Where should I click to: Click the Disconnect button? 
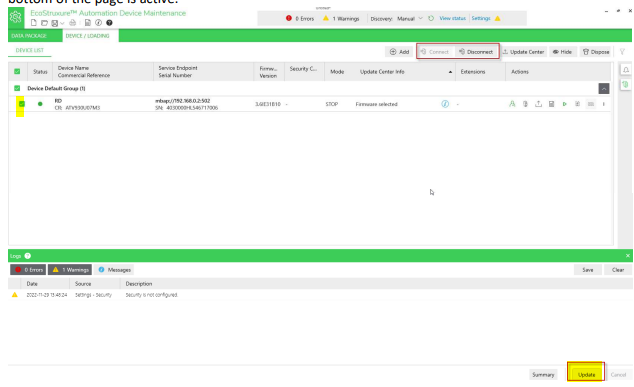point(476,52)
